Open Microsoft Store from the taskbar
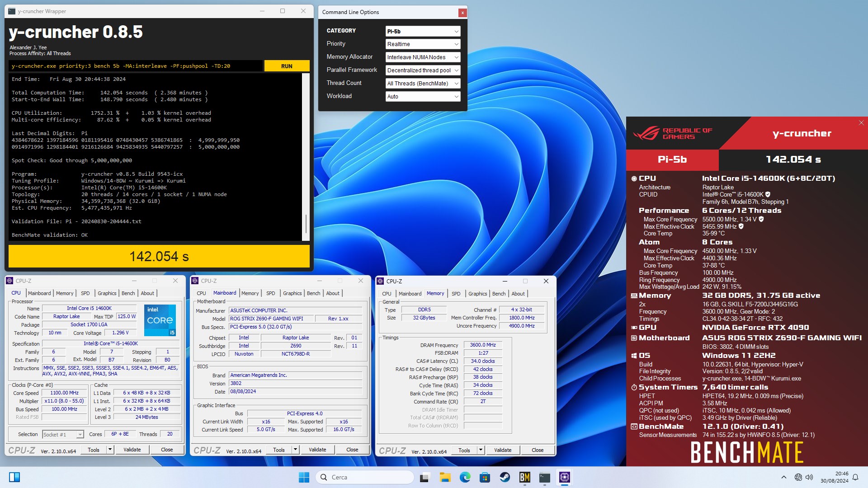The height and width of the screenshot is (488, 868). click(485, 477)
